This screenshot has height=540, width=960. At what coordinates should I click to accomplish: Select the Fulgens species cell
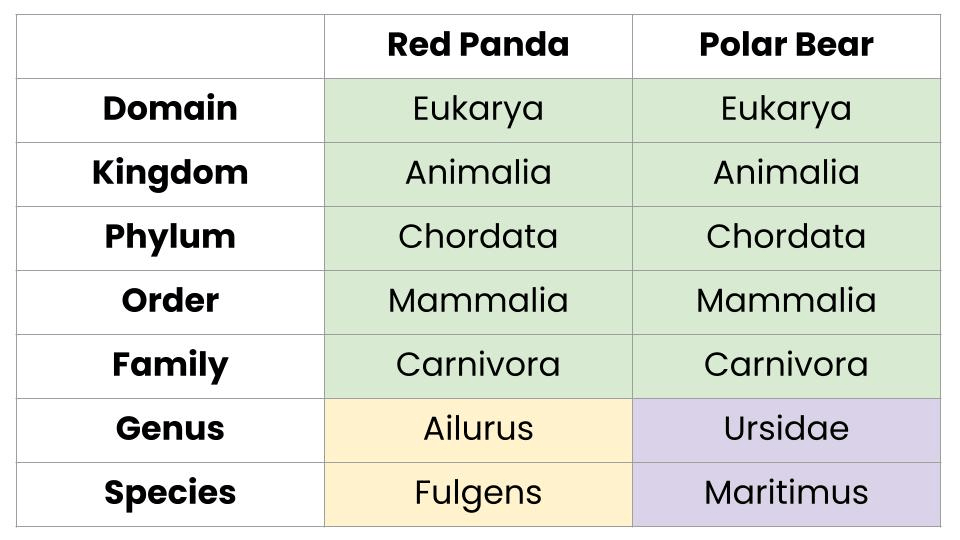pyautogui.click(x=478, y=493)
